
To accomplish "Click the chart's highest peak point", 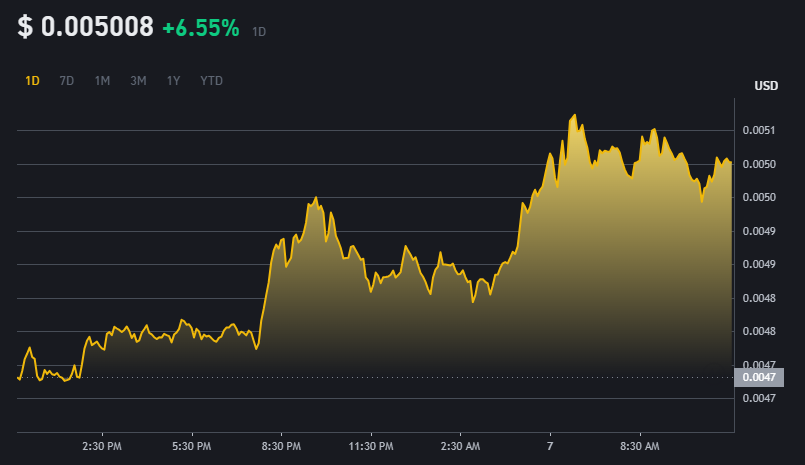I will (x=574, y=115).
